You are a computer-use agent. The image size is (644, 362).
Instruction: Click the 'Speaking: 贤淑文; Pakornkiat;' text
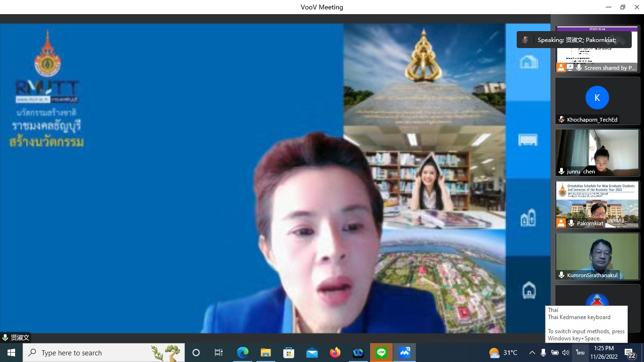[577, 40]
